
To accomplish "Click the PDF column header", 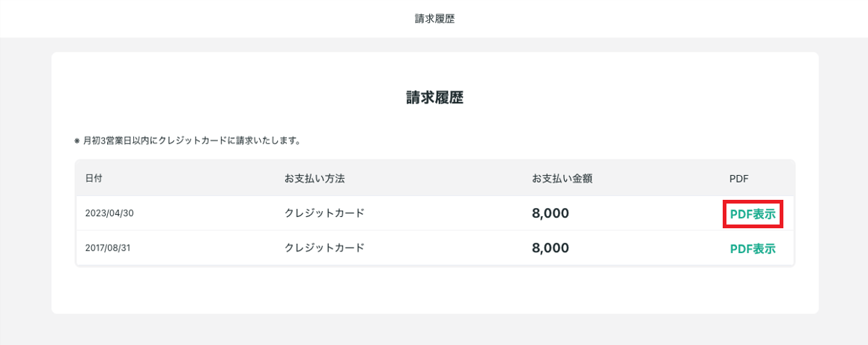I will pos(738,179).
